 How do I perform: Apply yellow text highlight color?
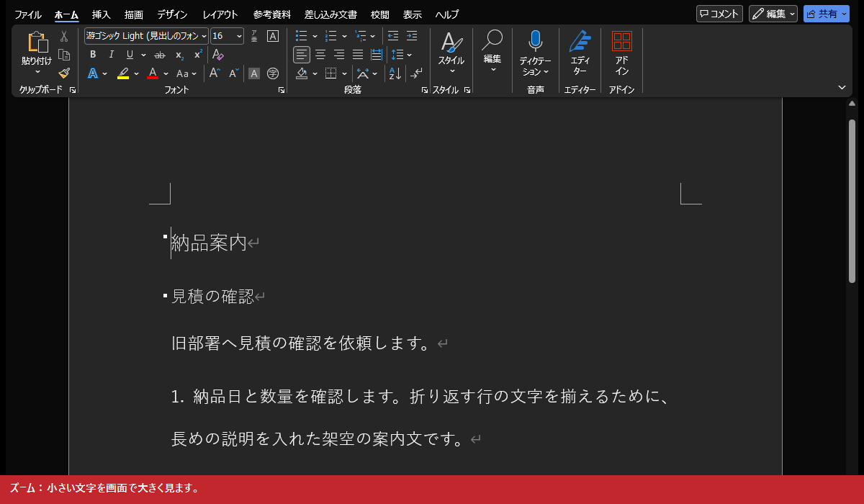[x=122, y=73]
